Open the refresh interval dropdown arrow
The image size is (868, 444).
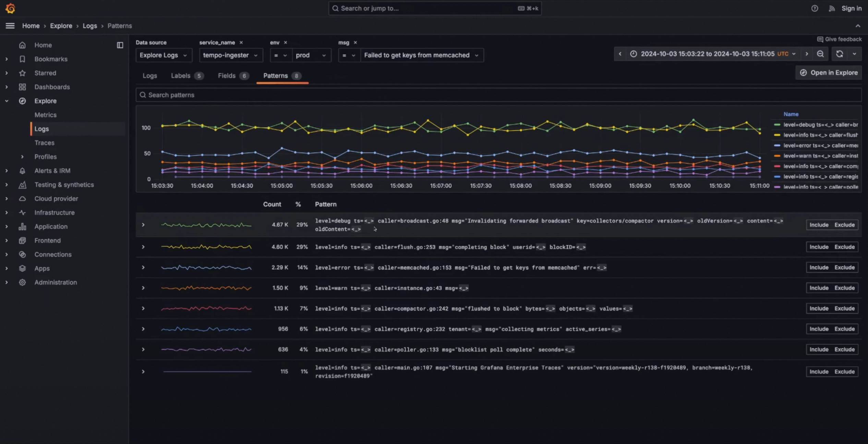pos(854,54)
